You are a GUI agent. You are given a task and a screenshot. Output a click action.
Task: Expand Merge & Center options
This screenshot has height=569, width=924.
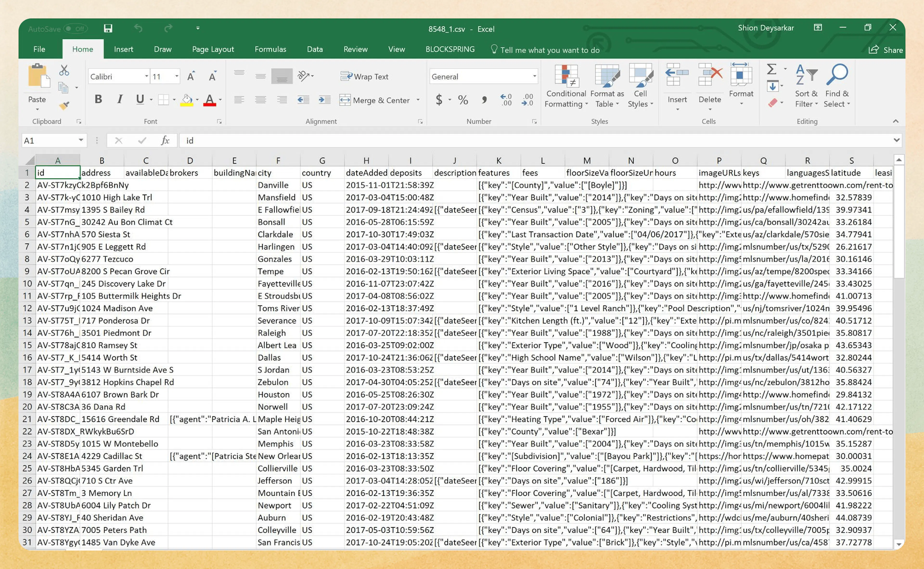(x=418, y=100)
